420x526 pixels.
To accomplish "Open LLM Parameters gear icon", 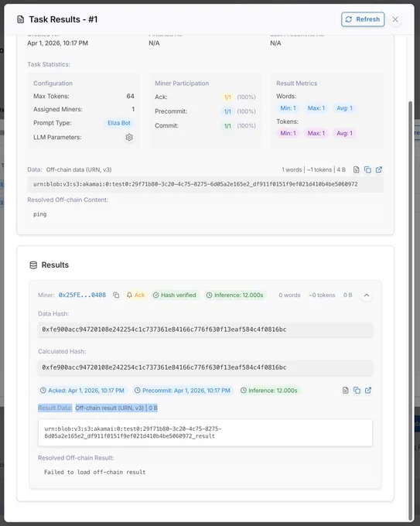I will 129,137.
